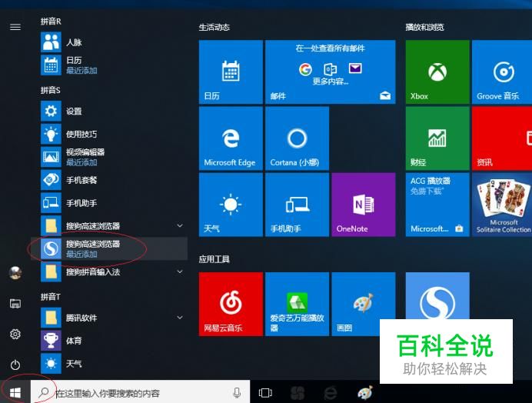Expand the 搜狗高速浏览器 folder
The image size is (532, 403).
point(108,226)
